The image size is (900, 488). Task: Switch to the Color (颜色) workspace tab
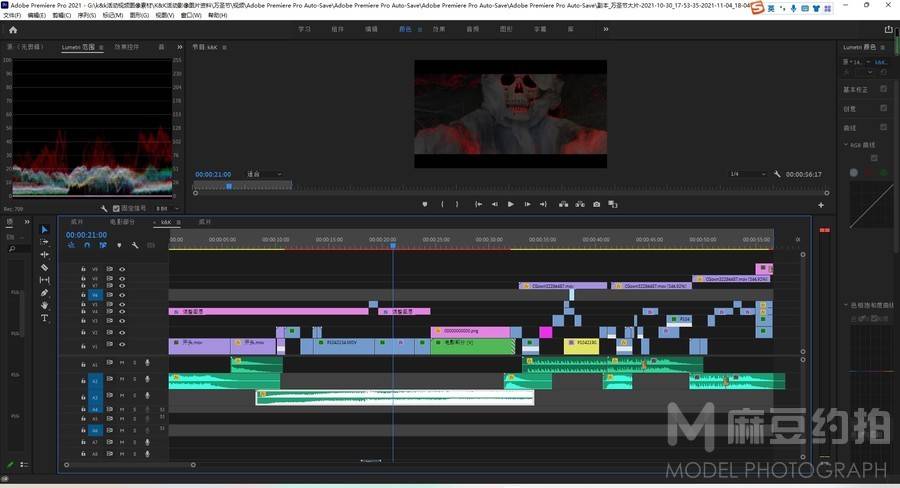click(x=405, y=29)
